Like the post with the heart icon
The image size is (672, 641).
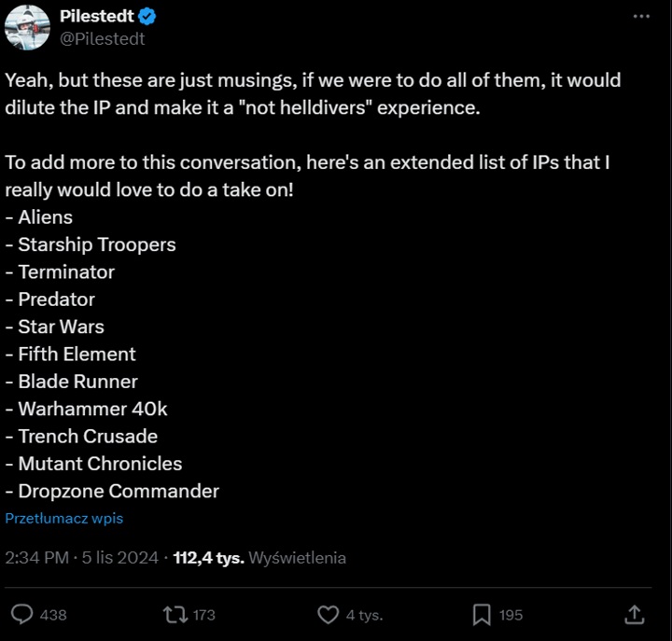click(x=328, y=614)
